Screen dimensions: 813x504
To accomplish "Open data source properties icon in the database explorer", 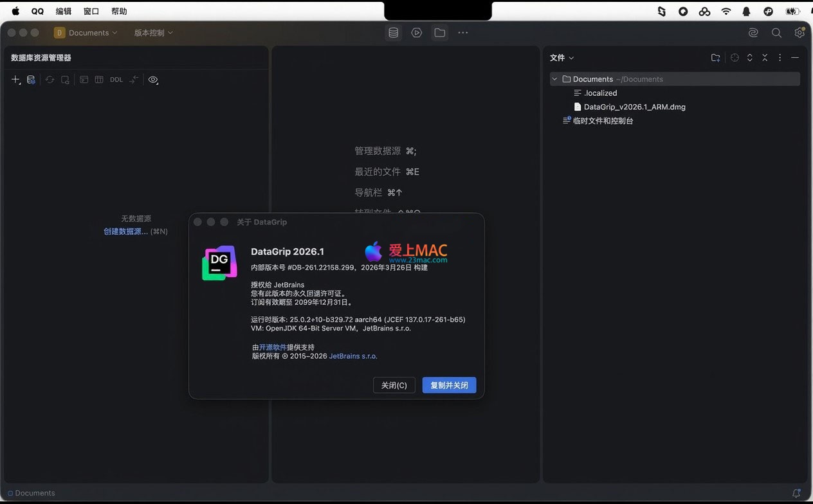I will pos(31,80).
